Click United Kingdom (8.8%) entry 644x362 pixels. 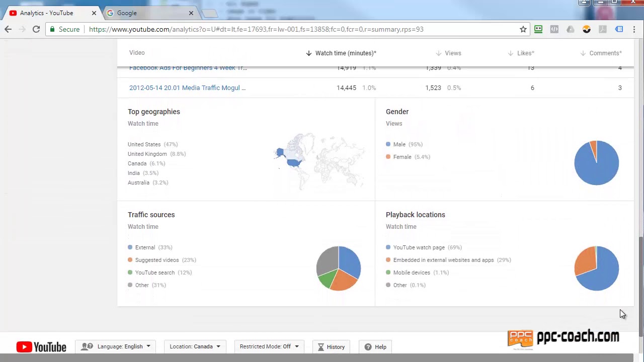[x=156, y=154]
